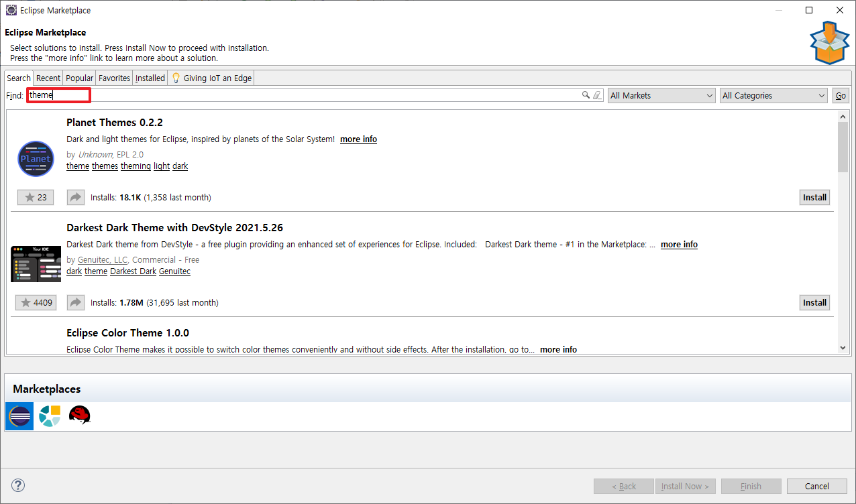This screenshot has width=856, height=504.
Task: Click the Eclipse Color Theme 1.0.0 title
Action: (127, 333)
